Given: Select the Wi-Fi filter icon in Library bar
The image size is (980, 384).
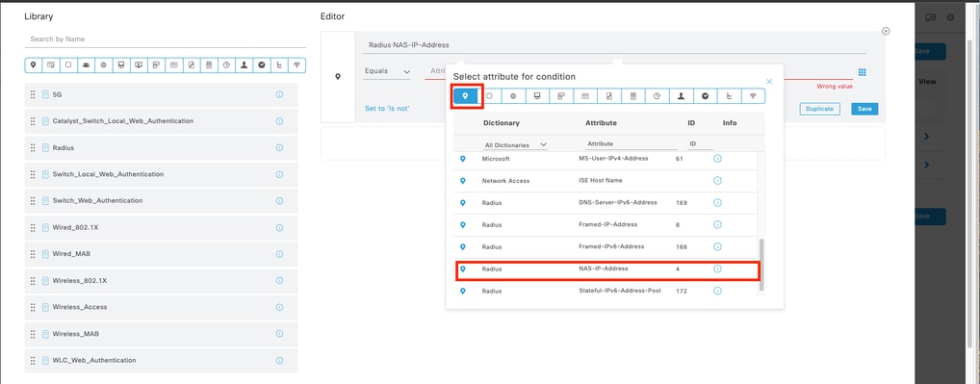Looking at the screenshot, I should tap(297, 64).
